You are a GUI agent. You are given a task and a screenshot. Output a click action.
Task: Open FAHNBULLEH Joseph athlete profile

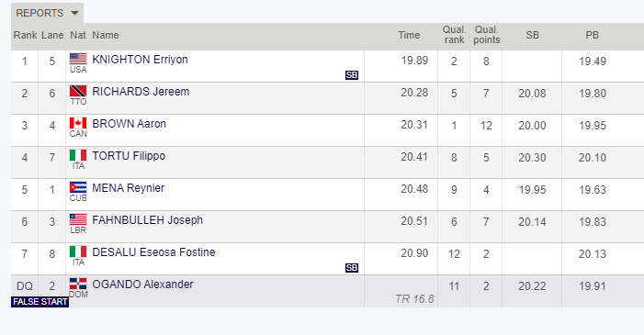click(x=147, y=220)
